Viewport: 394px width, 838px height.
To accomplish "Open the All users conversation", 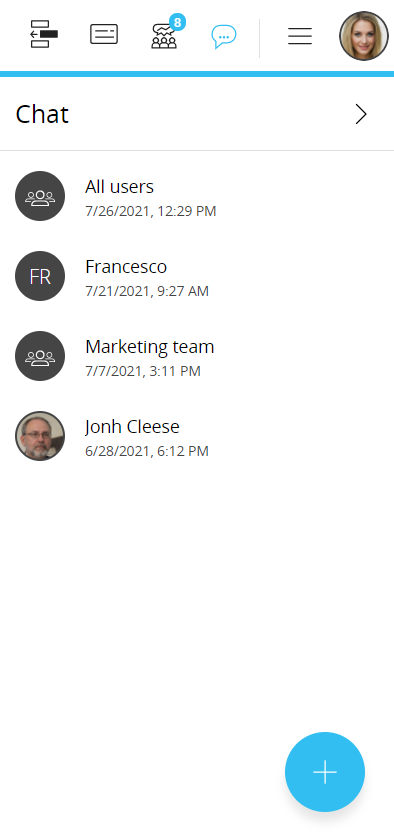I will pos(197,196).
